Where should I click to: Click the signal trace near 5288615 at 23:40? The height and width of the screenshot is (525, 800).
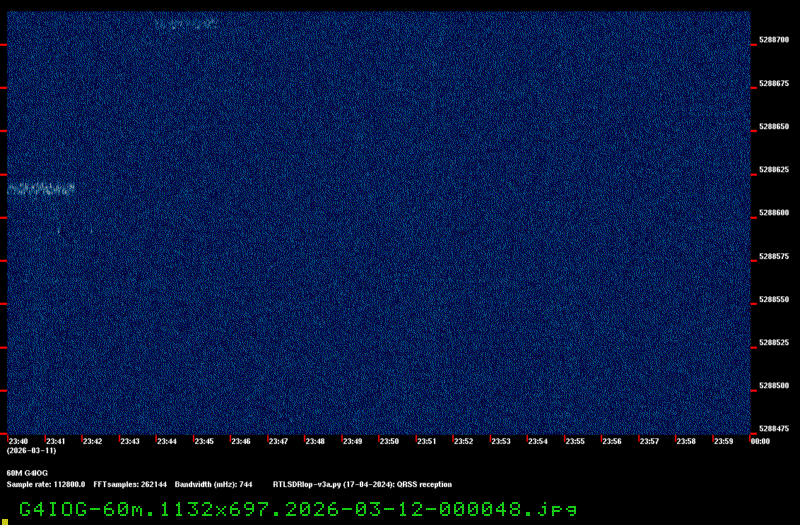(x=41, y=189)
